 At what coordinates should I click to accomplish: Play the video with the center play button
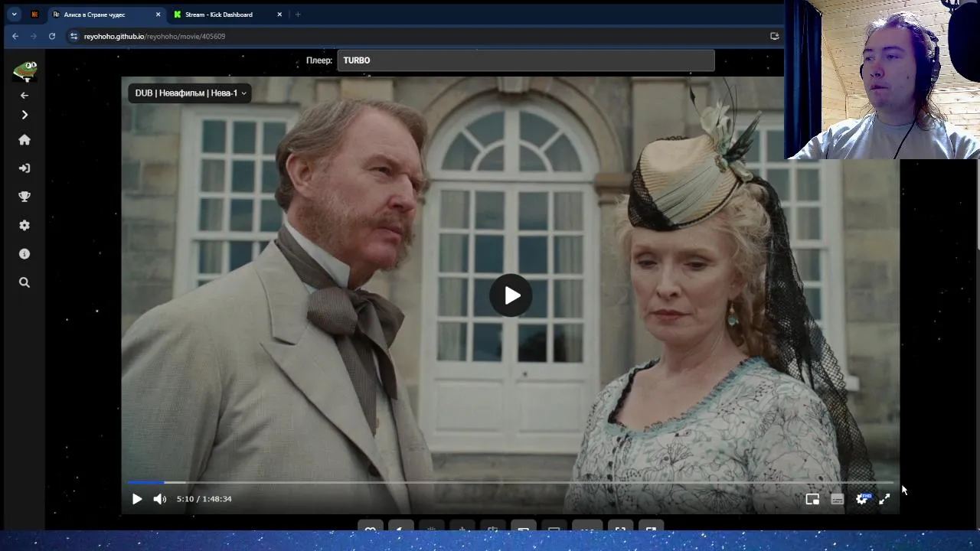pos(511,295)
